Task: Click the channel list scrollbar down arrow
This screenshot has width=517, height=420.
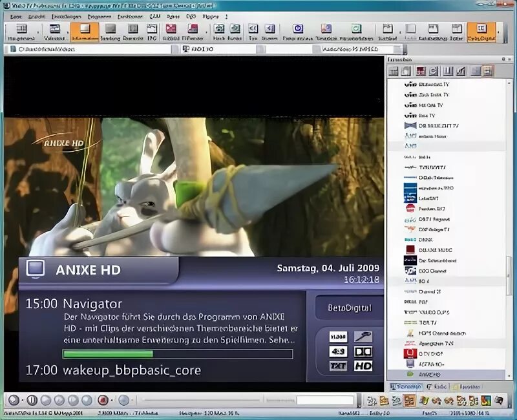Action: 509,376
